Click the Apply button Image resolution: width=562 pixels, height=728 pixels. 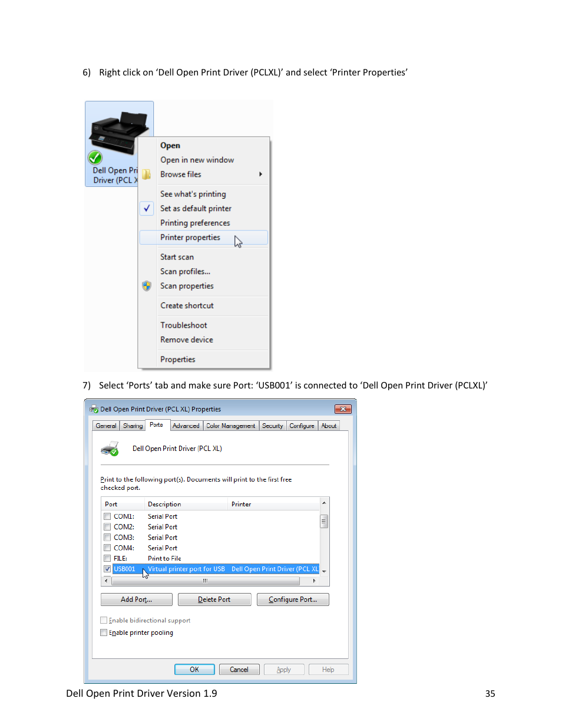284,670
